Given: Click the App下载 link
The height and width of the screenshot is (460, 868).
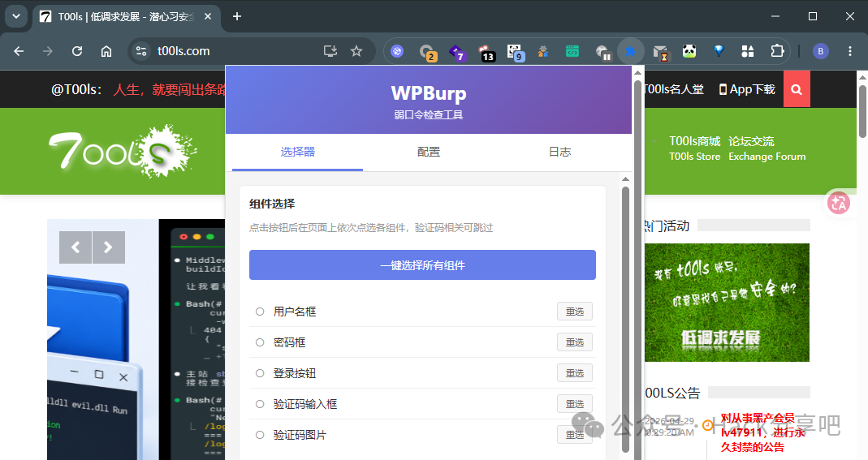Looking at the screenshot, I should tap(747, 89).
